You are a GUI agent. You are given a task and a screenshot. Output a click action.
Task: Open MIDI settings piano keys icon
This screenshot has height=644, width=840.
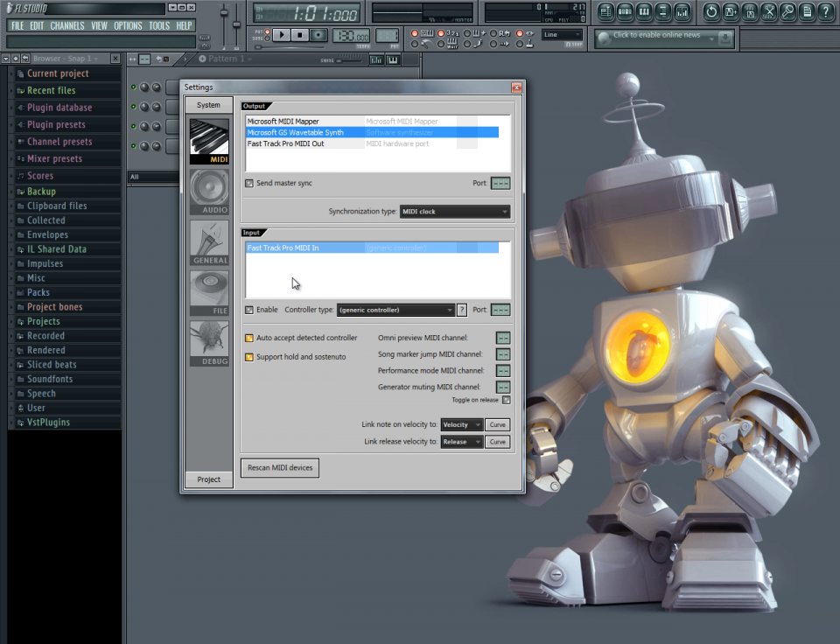(209, 142)
